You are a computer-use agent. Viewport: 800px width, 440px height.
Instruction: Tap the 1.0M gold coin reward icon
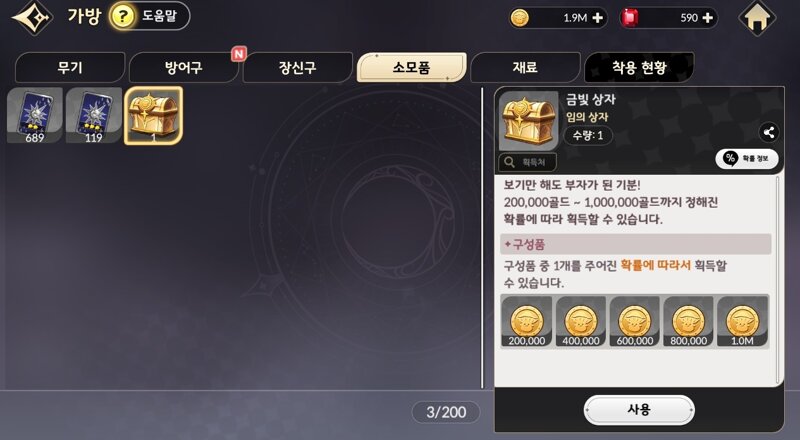click(742, 322)
